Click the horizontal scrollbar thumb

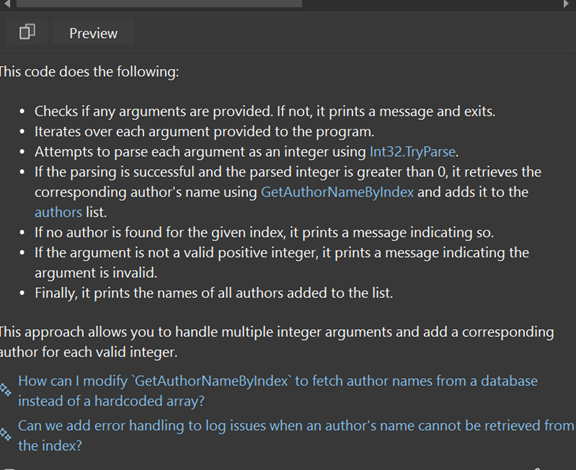click(x=159, y=3)
